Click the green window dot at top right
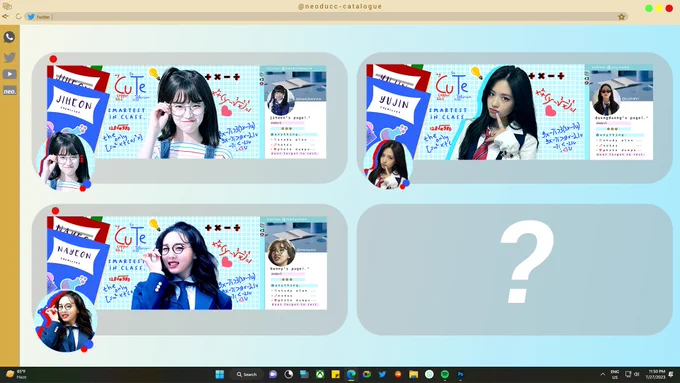This screenshot has height=383, width=680. pyautogui.click(x=649, y=8)
